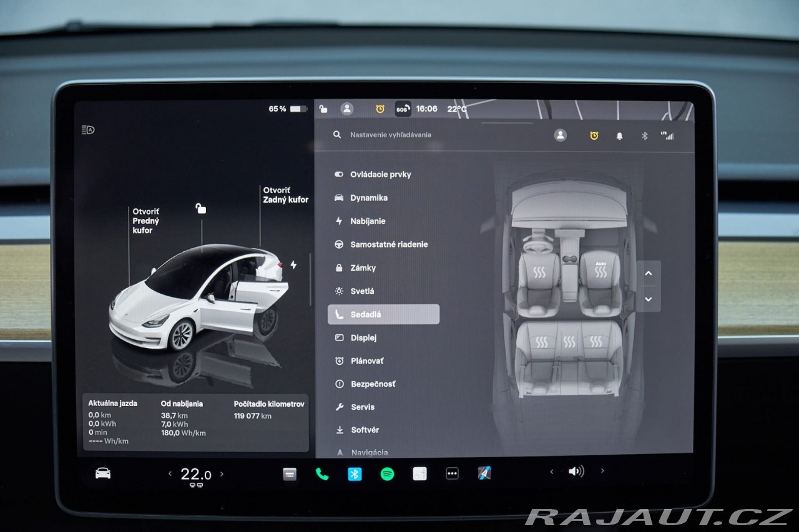Tap the speaker volume icon
Viewport: 799px width, 532px height.
576,472
